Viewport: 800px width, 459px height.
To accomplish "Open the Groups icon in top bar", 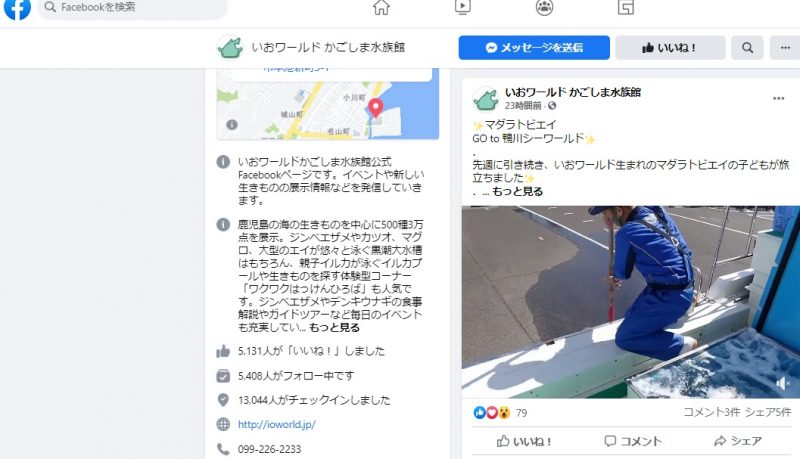I will click(544, 7).
